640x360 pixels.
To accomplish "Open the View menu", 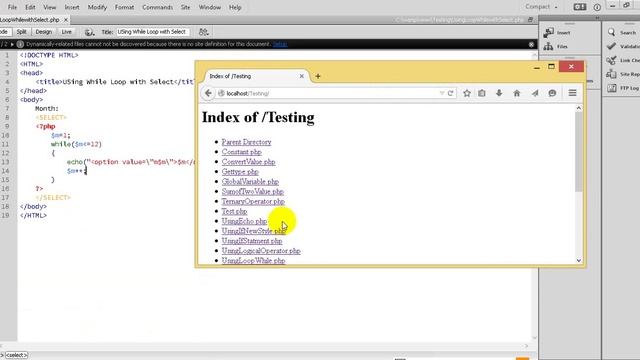I will click(x=49, y=7).
